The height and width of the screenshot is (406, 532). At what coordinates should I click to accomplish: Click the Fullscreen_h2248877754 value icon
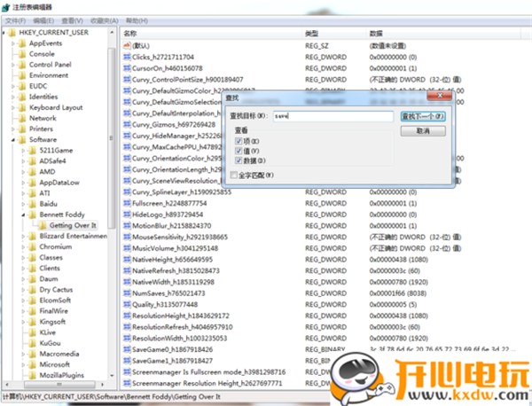coord(127,203)
